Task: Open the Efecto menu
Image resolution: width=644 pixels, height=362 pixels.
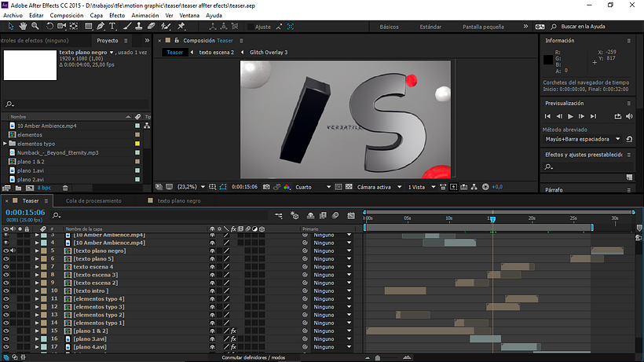Action: [116, 15]
